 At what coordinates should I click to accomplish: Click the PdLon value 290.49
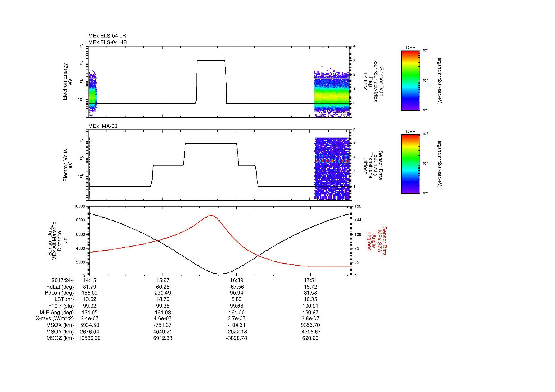[163, 293]
